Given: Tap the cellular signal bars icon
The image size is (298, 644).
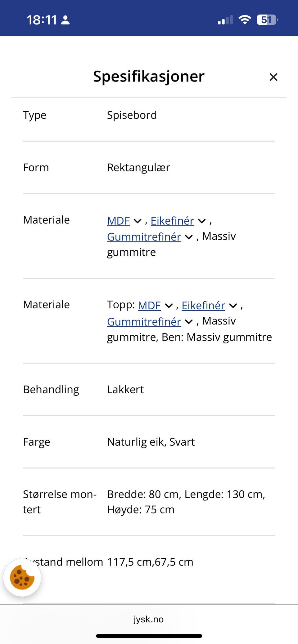Looking at the screenshot, I should tap(225, 20).
